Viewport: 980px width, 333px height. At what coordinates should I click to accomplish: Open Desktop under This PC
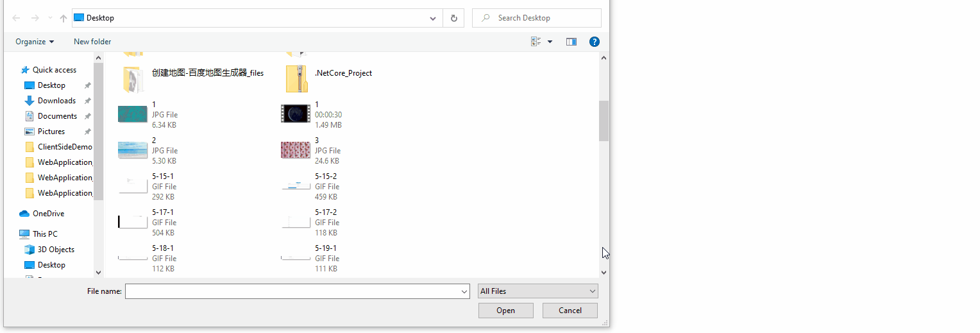pyautogui.click(x=51, y=265)
